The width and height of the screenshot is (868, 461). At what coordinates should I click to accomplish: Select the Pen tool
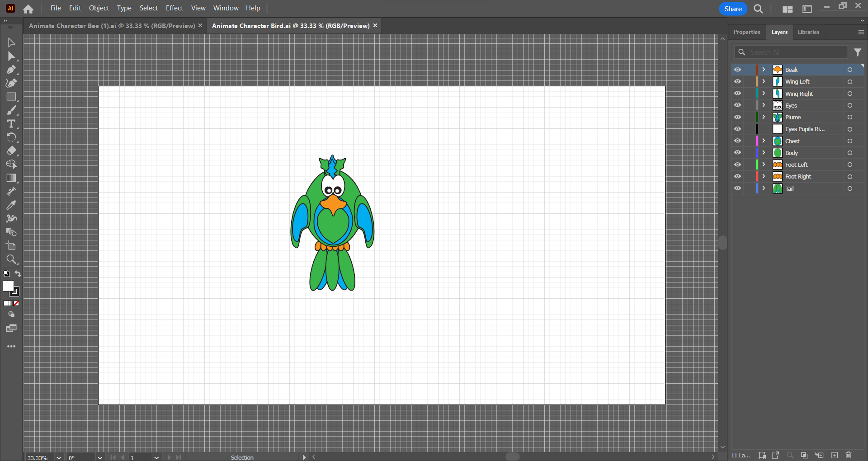point(11,70)
